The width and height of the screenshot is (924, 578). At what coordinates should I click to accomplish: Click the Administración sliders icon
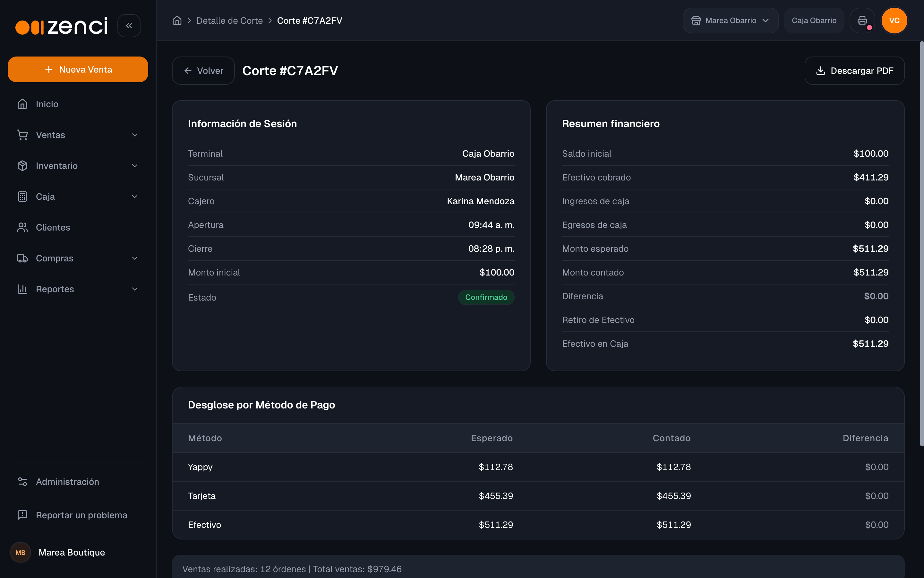pyautogui.click(x=22, y=482)
